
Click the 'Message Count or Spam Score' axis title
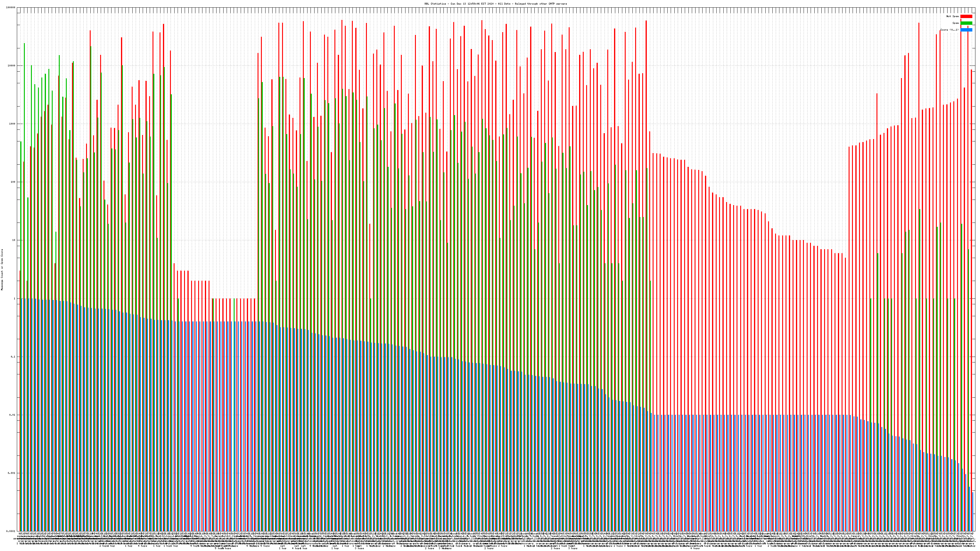tap(2, 270)
